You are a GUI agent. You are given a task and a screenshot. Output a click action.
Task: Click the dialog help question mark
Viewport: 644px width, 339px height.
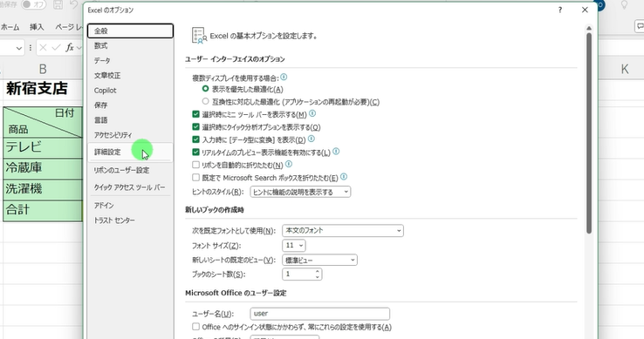[560, 10]
